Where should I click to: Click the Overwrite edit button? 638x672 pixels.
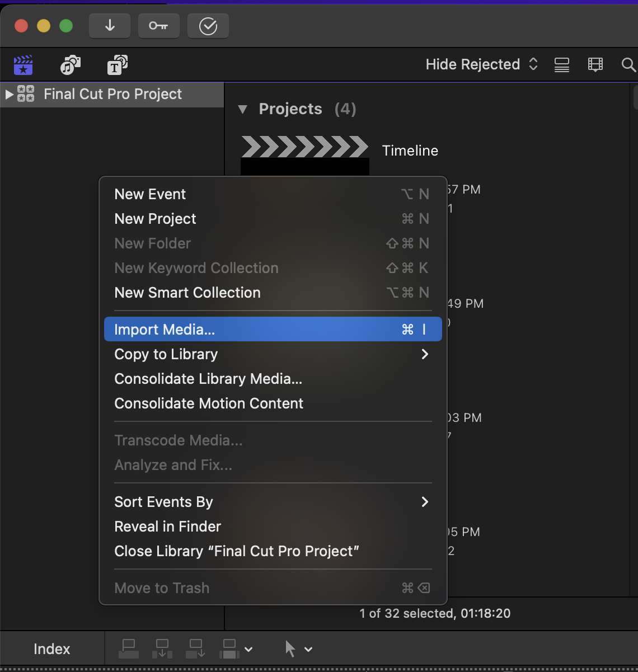pos(229,649)
